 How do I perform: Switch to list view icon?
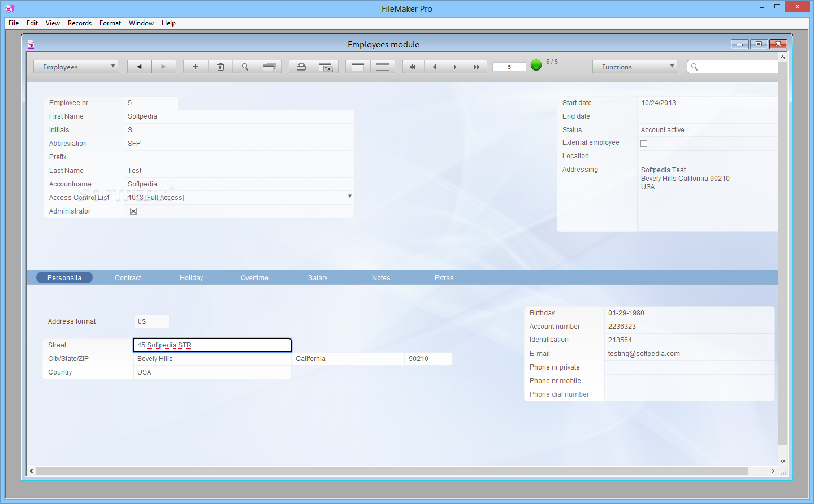point(383,67)
